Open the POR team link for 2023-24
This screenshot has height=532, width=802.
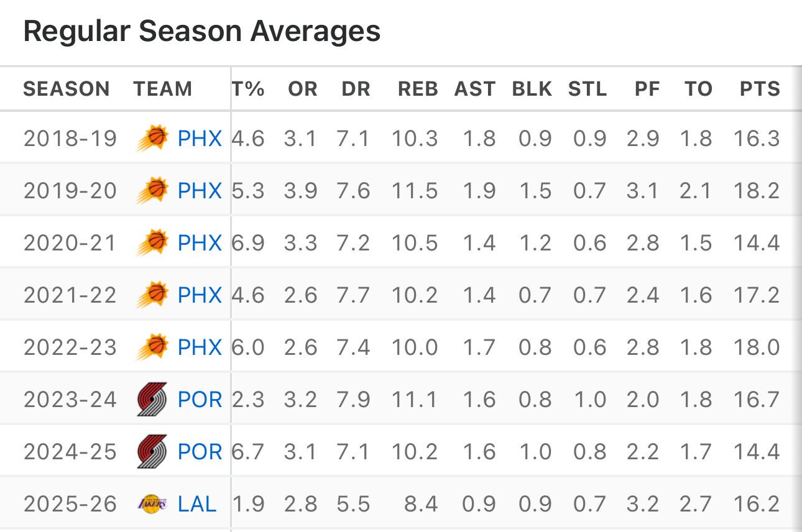click(200, 399)
